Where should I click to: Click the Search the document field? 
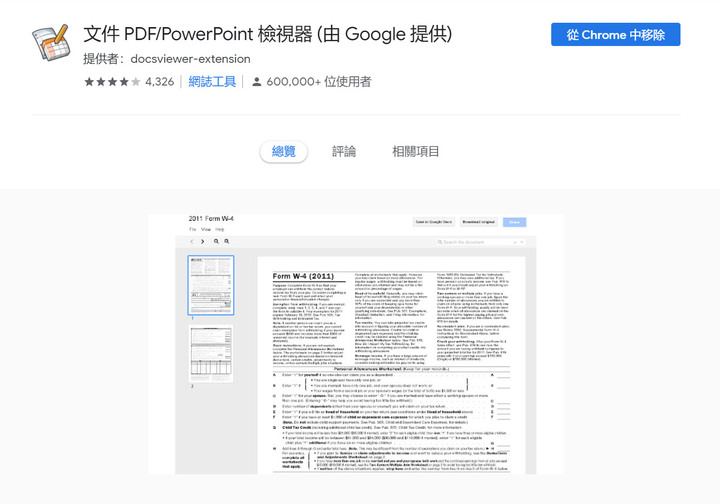[480, 242]
